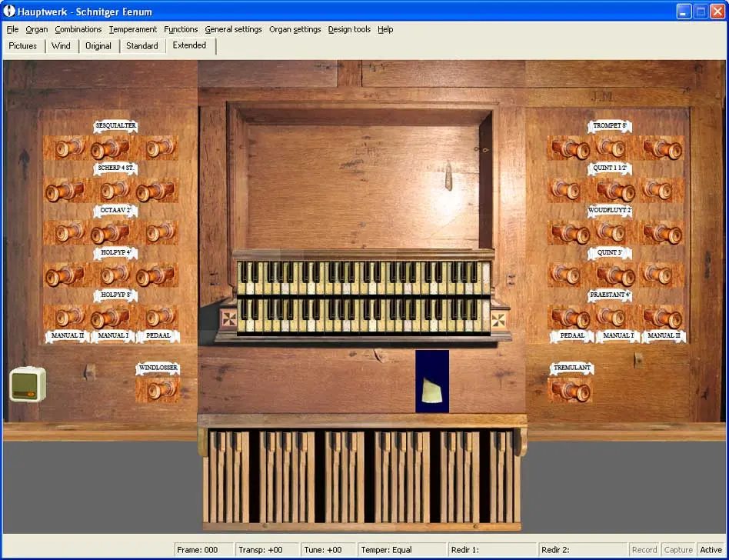Screen dimensions: 729x560
Task: Open the Combinations menu
Action: (78, 29)
